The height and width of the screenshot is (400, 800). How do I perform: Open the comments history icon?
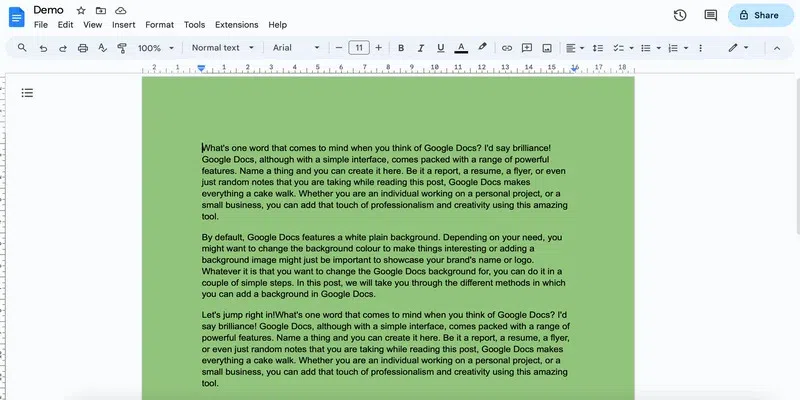click(x=710, y=15)
